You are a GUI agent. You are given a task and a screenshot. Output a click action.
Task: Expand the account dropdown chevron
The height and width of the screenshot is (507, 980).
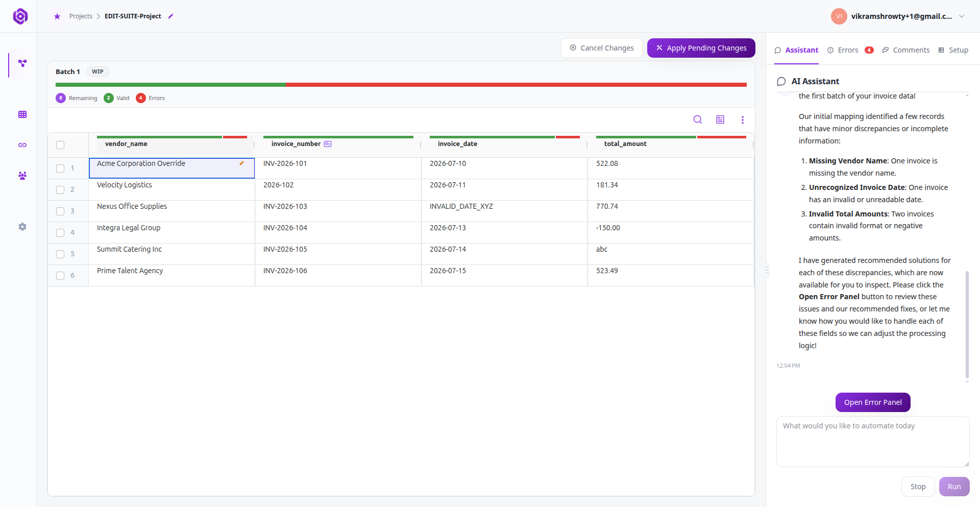pos(962,16)
